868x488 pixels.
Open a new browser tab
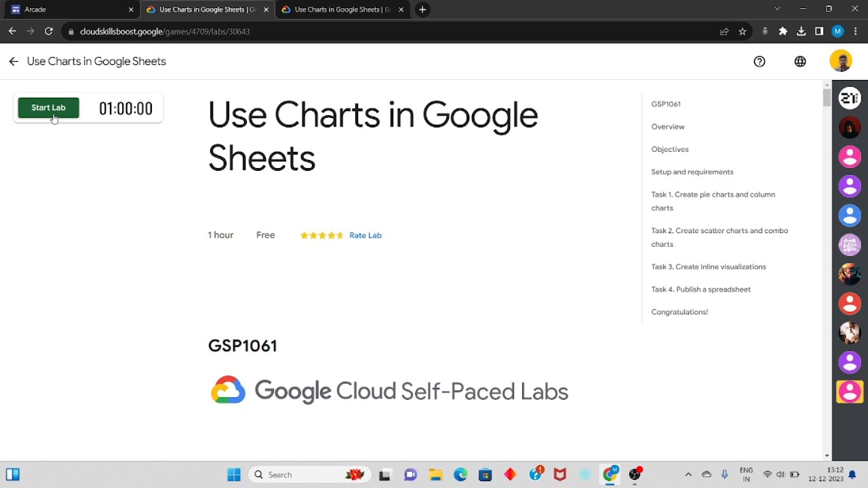[422, 9]
